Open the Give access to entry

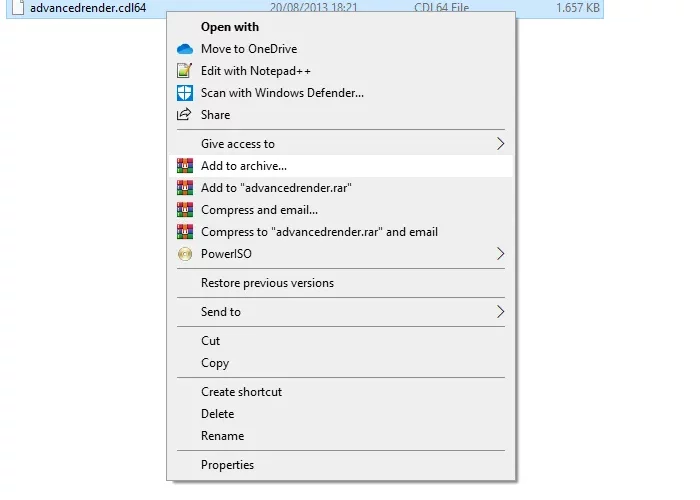341,144
